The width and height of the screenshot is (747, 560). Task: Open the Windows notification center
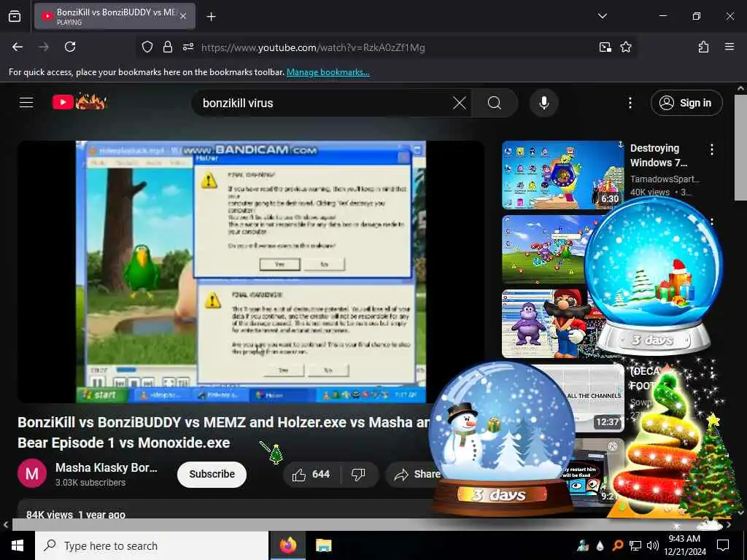[723, 545]
